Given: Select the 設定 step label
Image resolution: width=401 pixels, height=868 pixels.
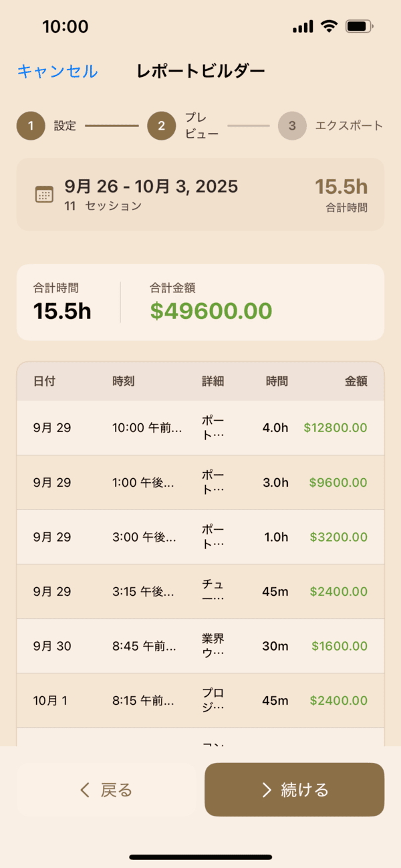Looking at the screenshot, I should coord(65,126).
